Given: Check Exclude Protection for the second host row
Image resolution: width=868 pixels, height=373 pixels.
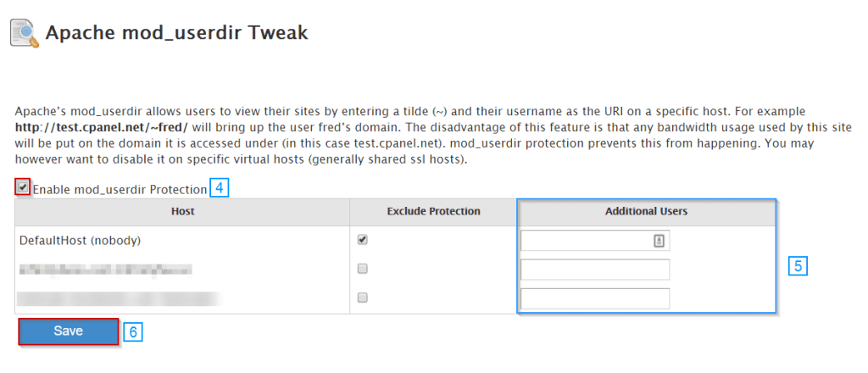Looking at the screenshot, I should point(362,269).
